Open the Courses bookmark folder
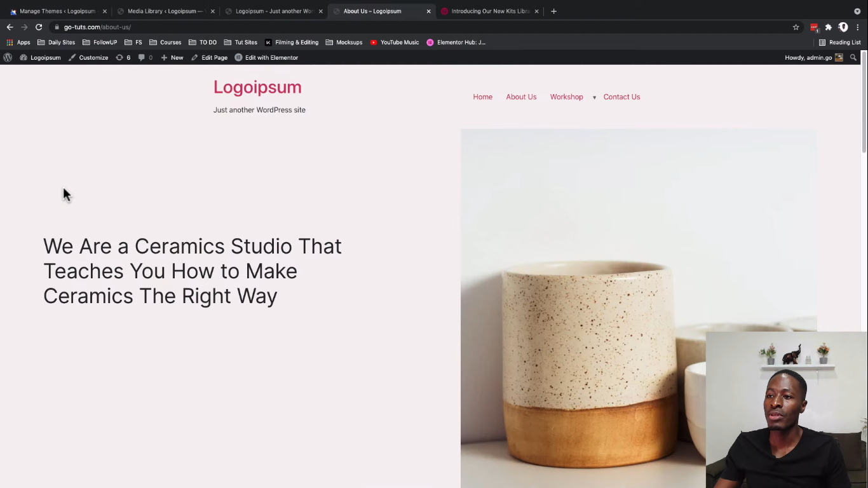 point(165,43)
